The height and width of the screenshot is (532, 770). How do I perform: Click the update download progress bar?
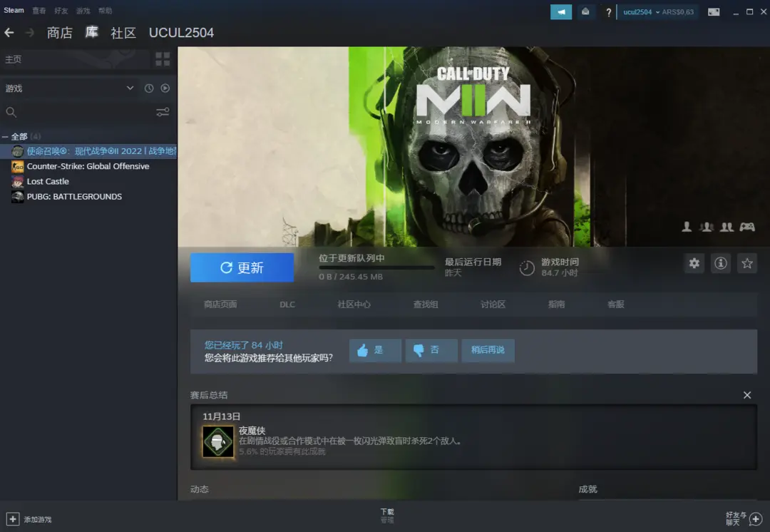376,267
